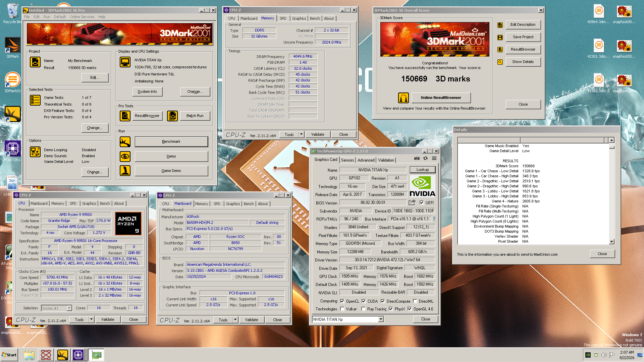
Task: Click the Bus Interface question mark in GPU-Z
Action: point(434,219)
